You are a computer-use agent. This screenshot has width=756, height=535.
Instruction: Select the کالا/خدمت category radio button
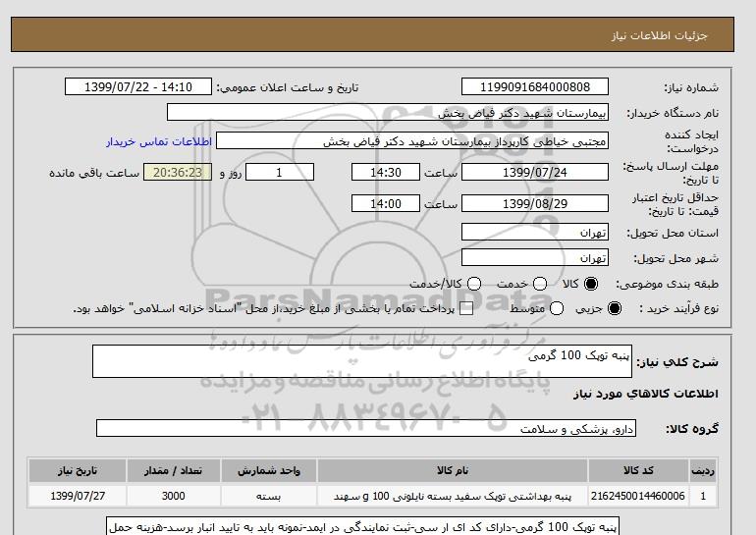474,284
